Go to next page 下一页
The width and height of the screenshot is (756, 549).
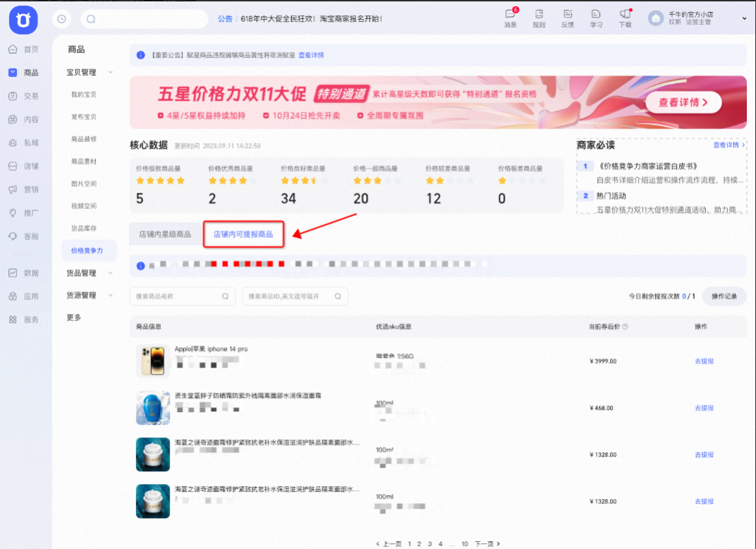(x=487, y=543)
